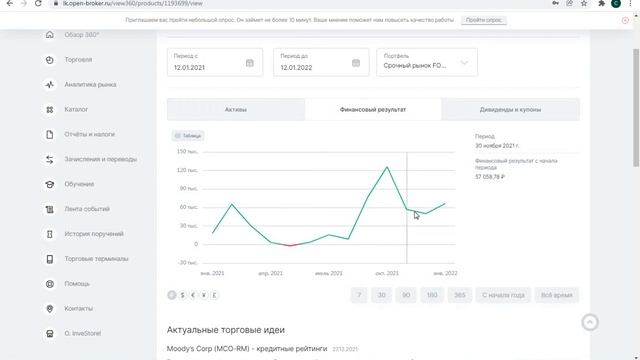Viewport: 640px width, 360px height.
Task: Switch the chart to Таблица view
Action: click(x=188, y=136)
